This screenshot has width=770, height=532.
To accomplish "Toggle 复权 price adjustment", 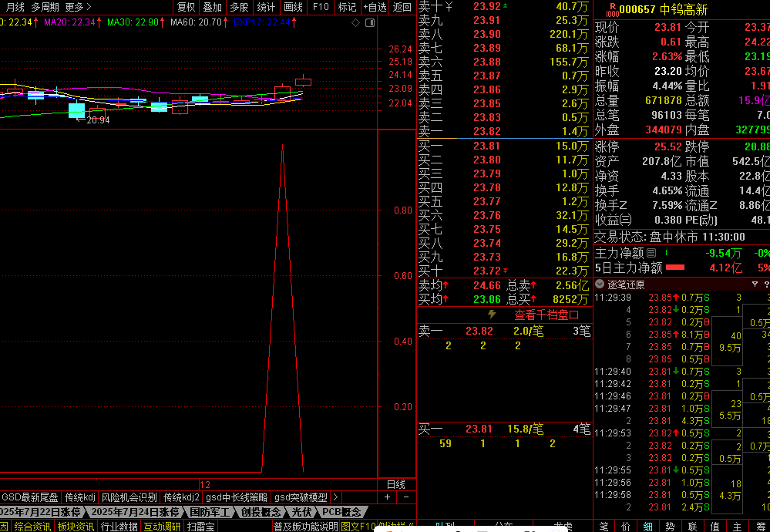I will [x=187, y=7].
